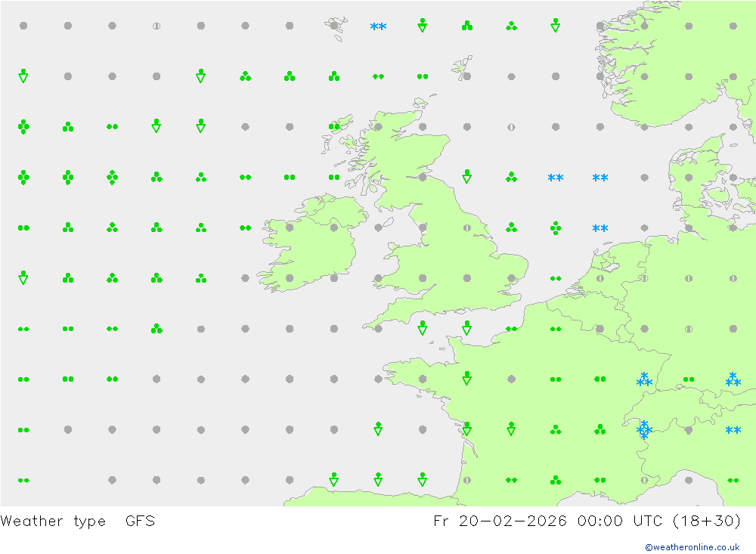Click the grey cloud dot on the Faroe Islands
Viewport: 756px width, 554px height.
pos(333,26)
